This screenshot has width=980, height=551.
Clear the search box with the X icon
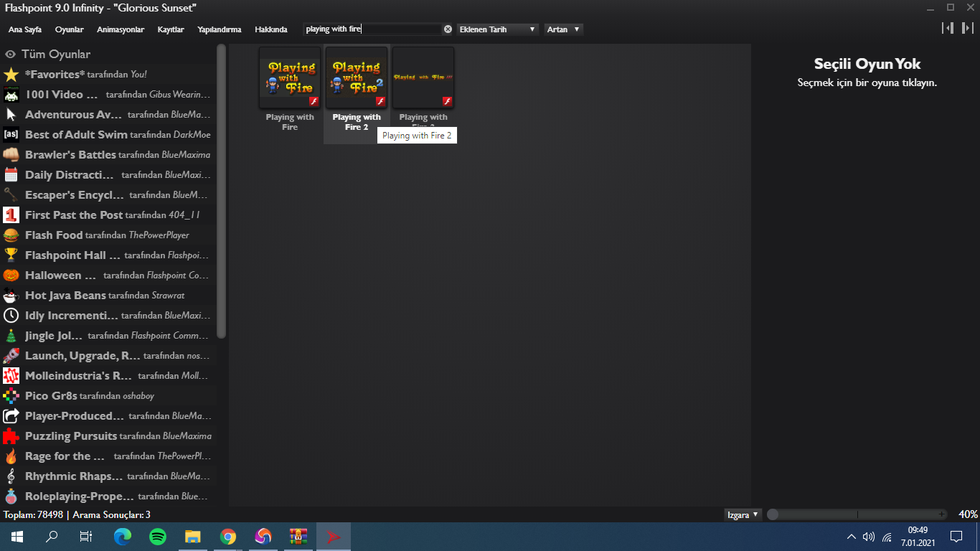448,29
